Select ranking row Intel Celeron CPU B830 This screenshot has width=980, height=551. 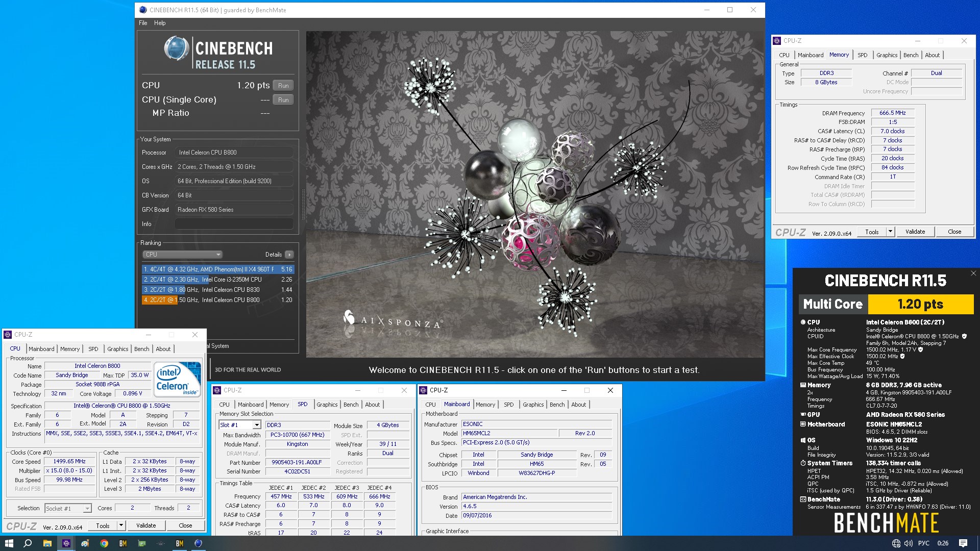(218, 290)
